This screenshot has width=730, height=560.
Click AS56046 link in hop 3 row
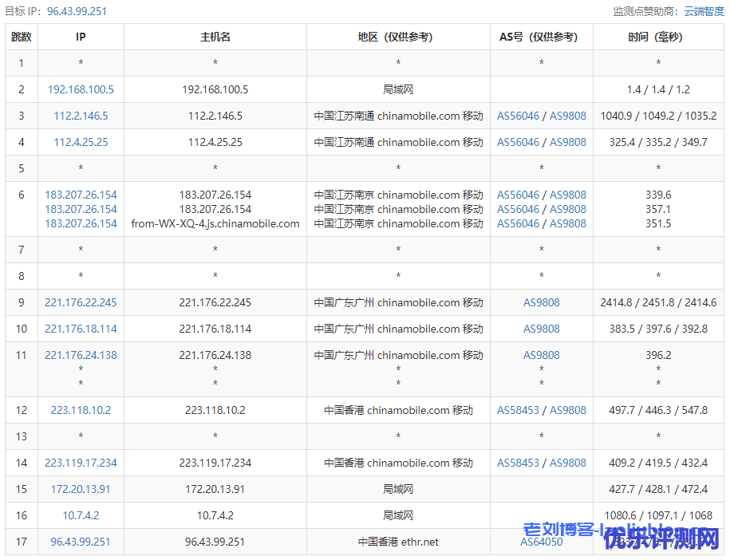(519, 116)
